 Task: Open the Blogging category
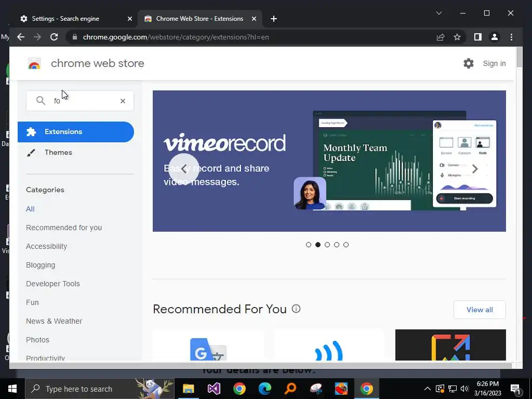[41, 265]
